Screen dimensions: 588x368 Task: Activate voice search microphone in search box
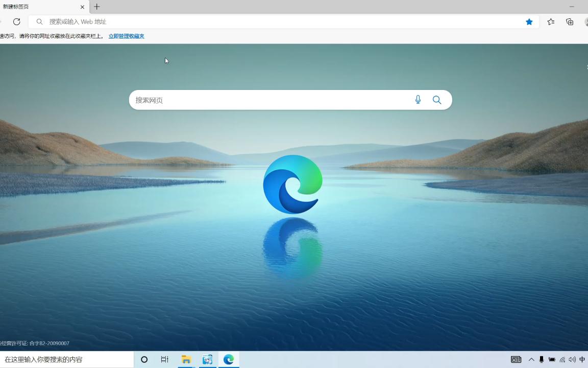click(x=418, y=100)
